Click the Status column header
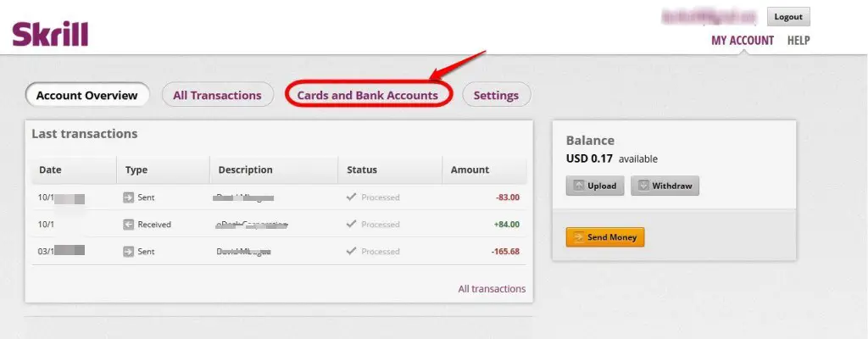The image size is (868, 339). (x=362, y=169)
